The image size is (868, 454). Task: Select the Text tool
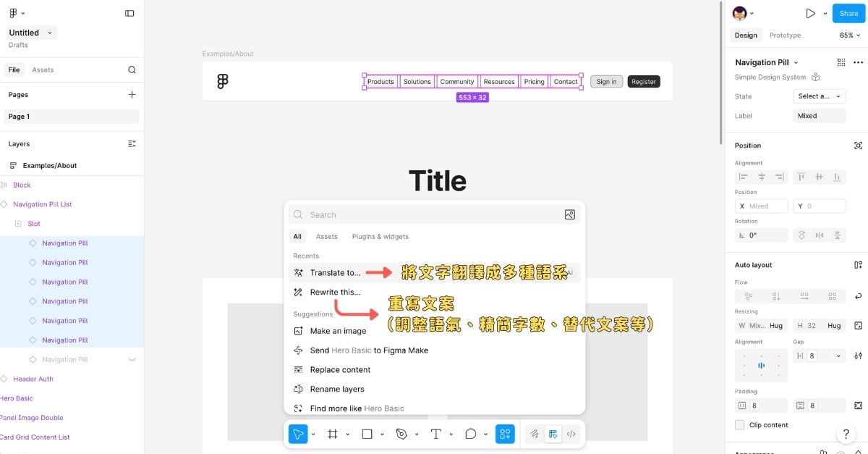(x=435, y=434)
